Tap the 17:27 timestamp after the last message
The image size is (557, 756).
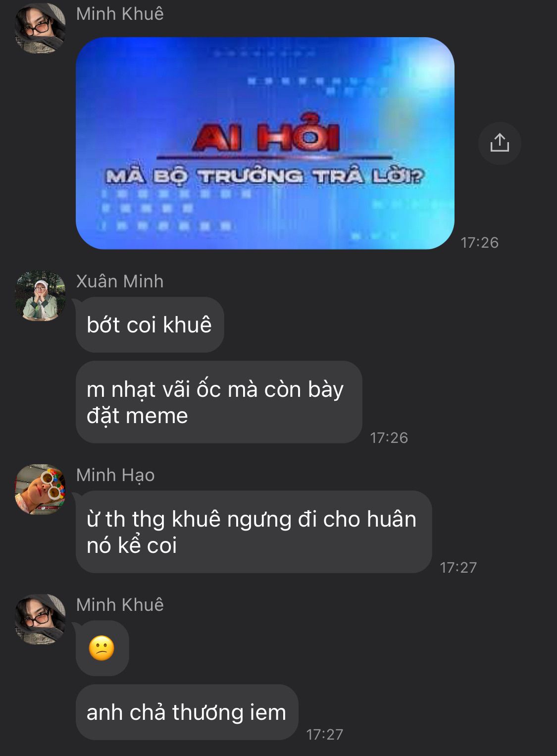[x=324, y=734]
